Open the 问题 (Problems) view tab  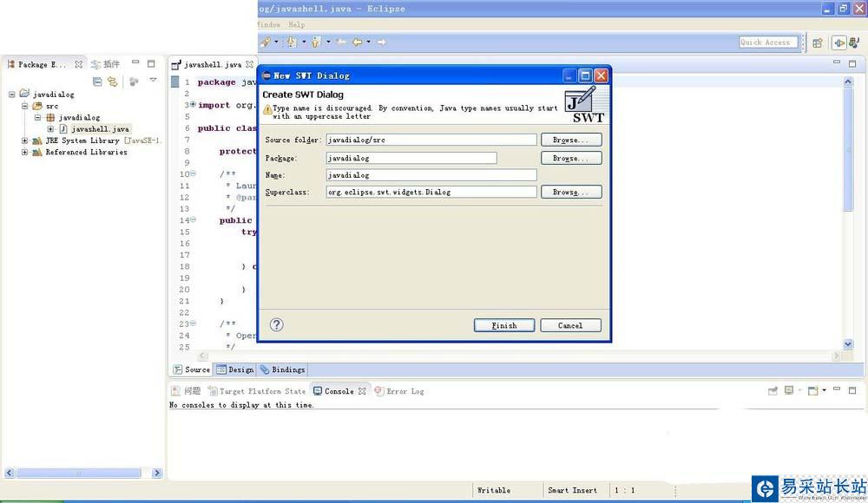[186, 391]
